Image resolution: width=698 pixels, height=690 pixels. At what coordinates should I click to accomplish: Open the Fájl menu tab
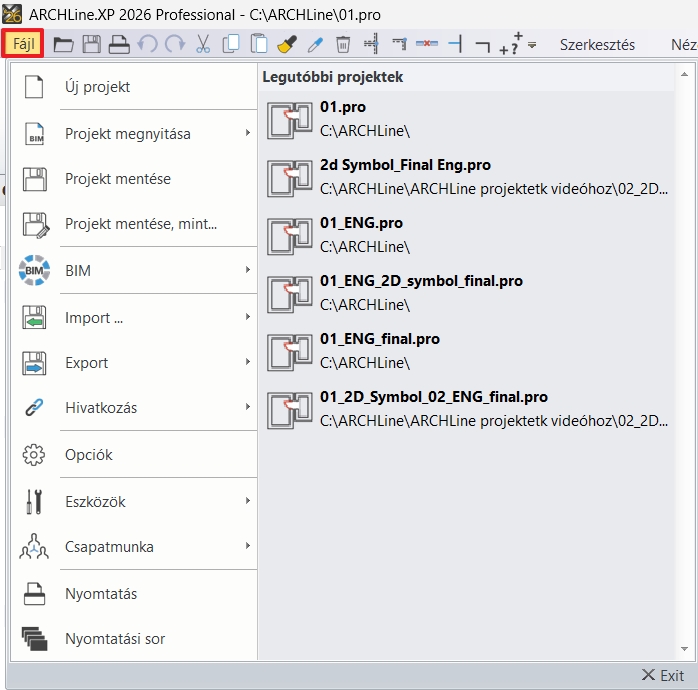click(23, 45)
